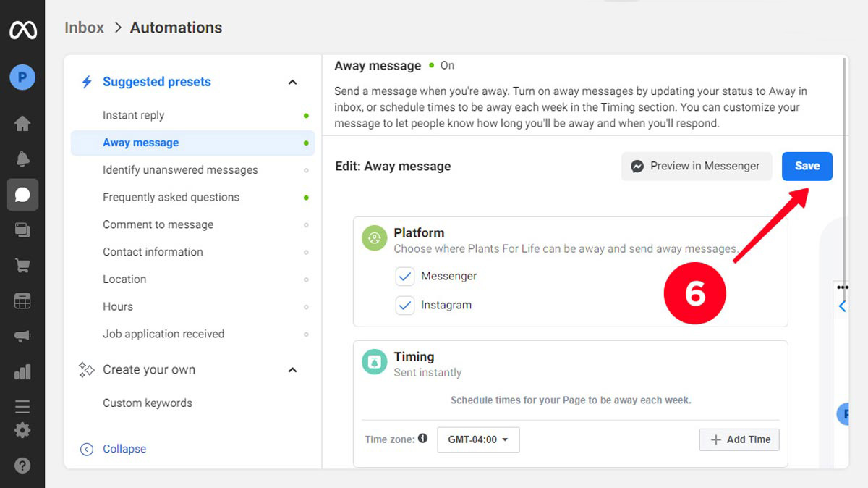The width and height of the screenshot is (868, 488).
Task: Open the shopping cart Commerce icon
Action: tap(22, 266)
